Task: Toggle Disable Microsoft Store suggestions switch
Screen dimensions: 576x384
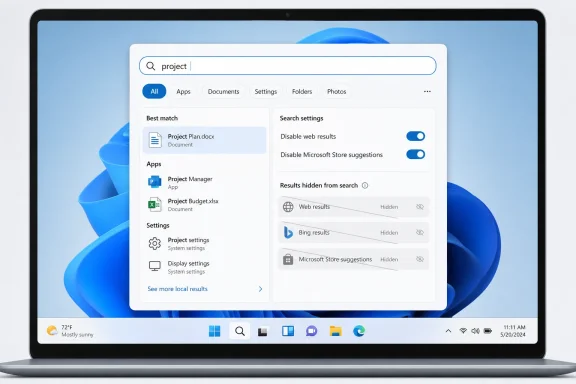Action: [x=415, y=154]
